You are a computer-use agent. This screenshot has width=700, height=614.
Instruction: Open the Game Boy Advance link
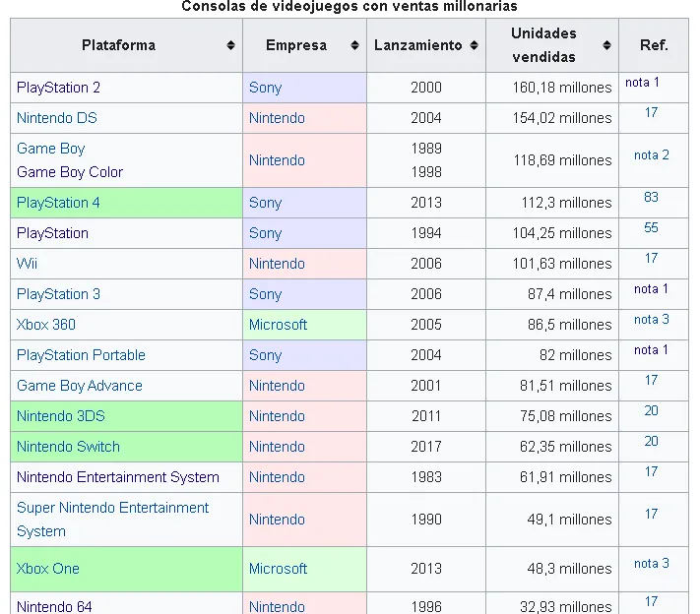point(80,386)
